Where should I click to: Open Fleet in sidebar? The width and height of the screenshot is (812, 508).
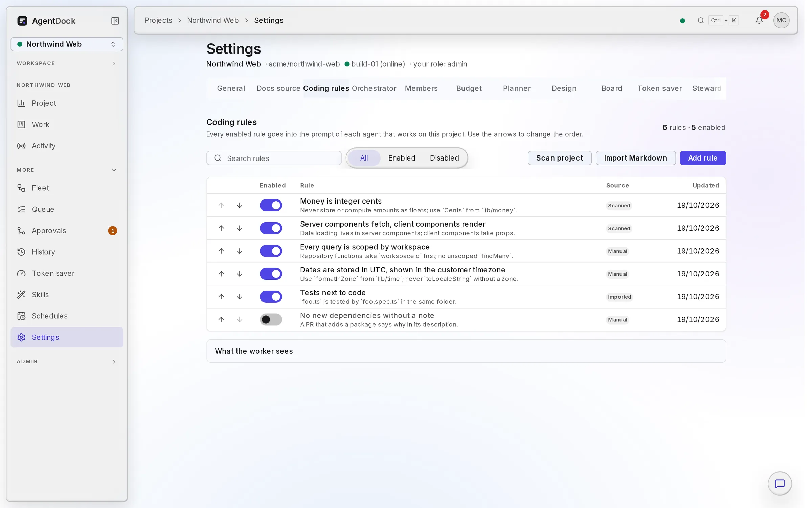click(x=67, y=188)
